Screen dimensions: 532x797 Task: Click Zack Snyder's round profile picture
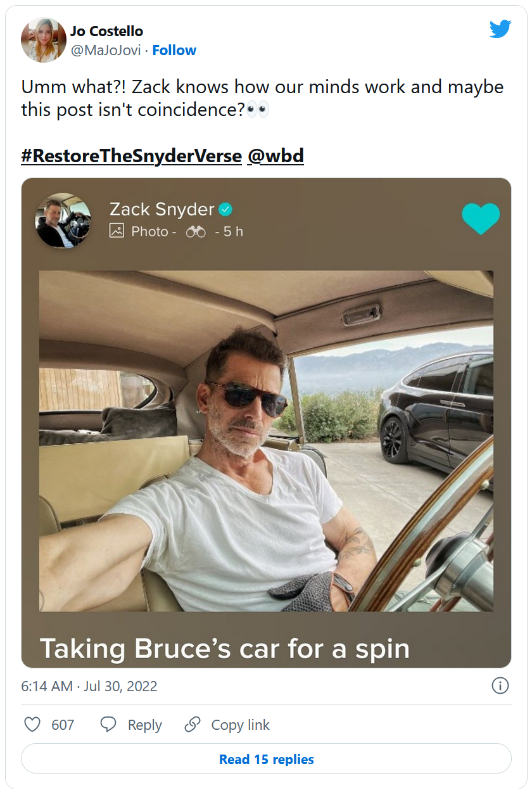63,220
